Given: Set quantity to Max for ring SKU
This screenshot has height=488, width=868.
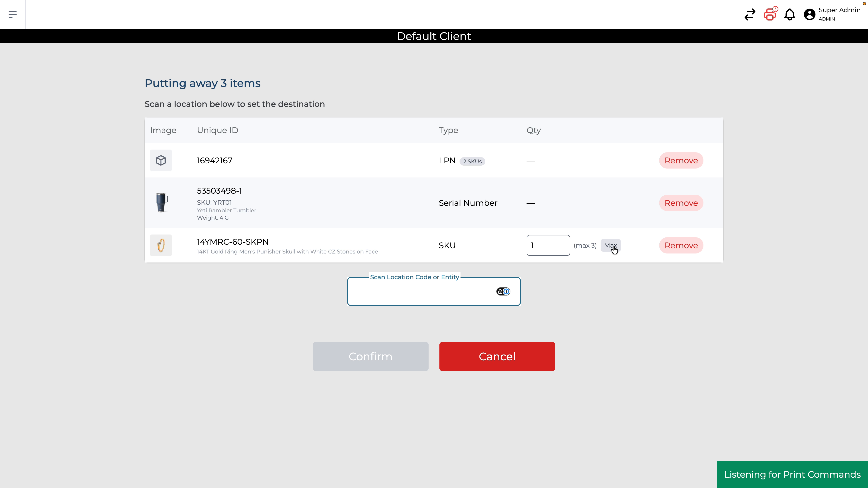Looking at the screenshot, I should tap(611, 245).
